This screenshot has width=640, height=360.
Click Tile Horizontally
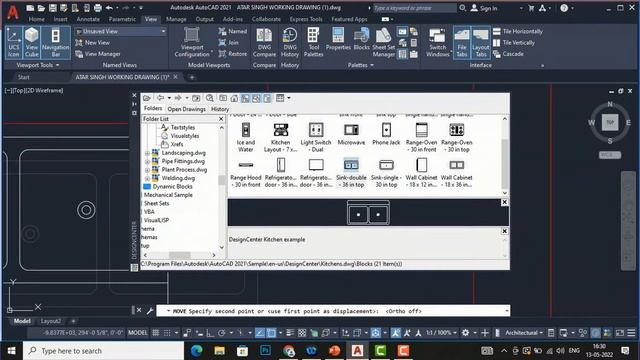click(x=518, y=31)
